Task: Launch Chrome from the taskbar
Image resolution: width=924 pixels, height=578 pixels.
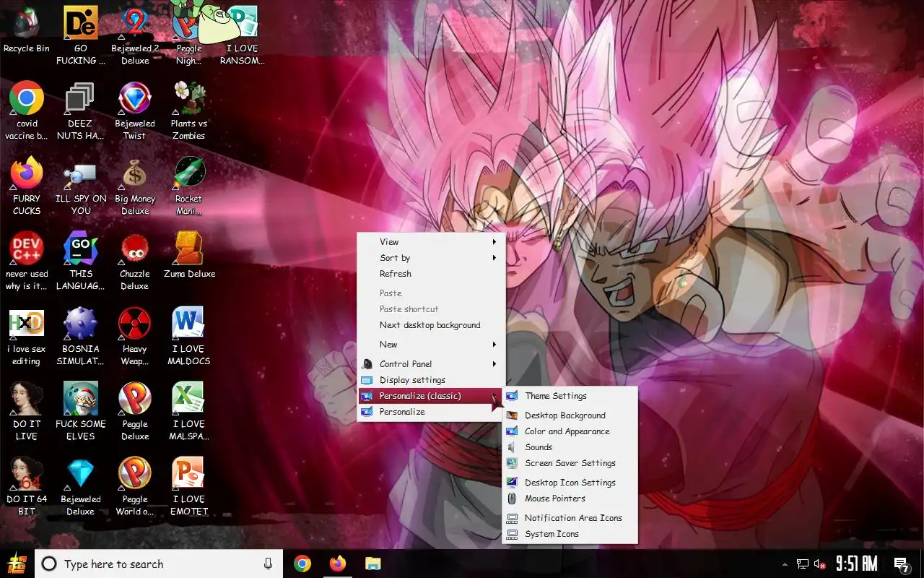Action: pyautogui.click(x=302, y=564)
